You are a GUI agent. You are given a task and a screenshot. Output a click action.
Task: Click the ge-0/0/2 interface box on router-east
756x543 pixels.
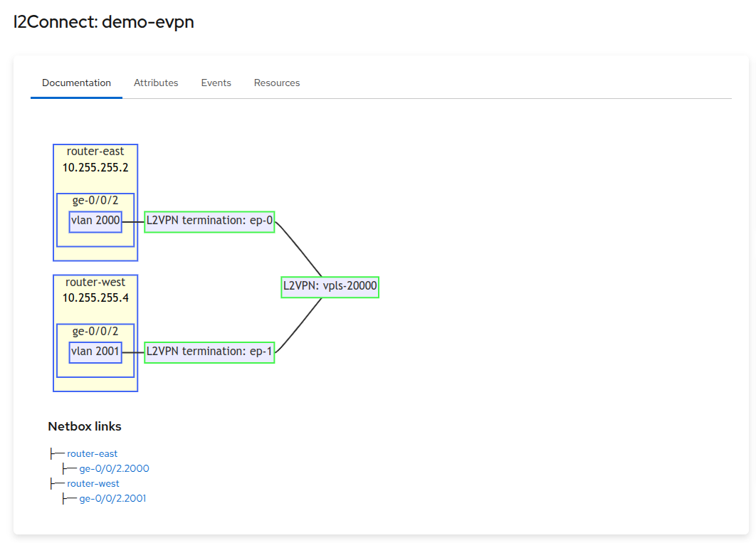point(95,200)
